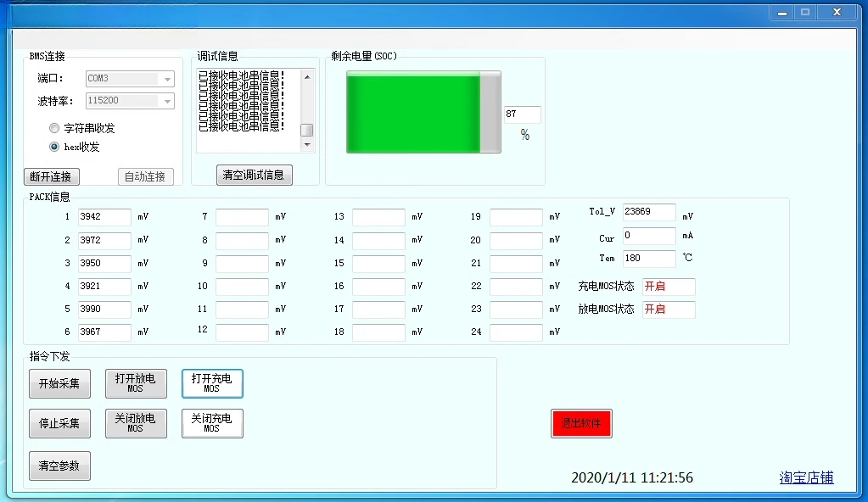868x502 pixels.
Task: Click the 清空参数 button
Action: pyautogui.click(x=59, y=466)
